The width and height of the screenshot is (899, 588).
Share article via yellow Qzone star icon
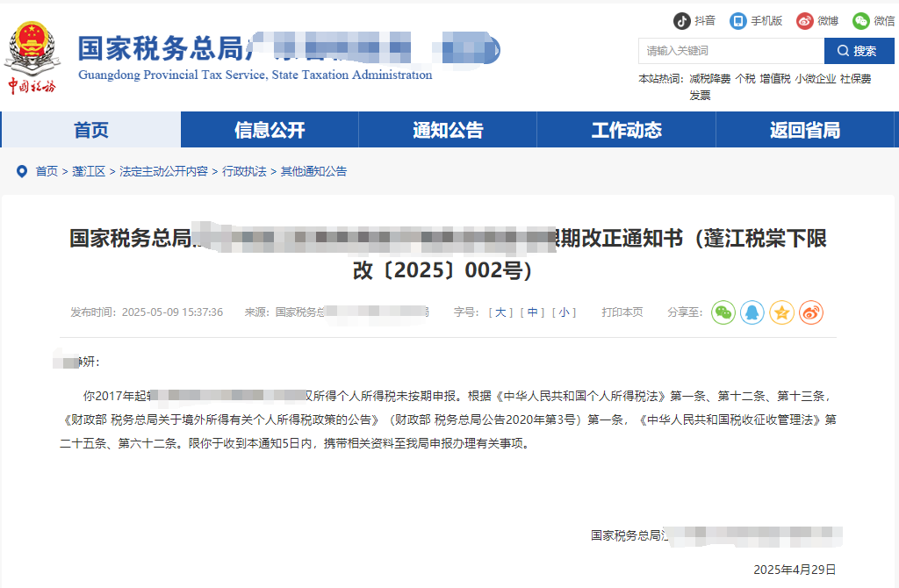click(781, 312)
